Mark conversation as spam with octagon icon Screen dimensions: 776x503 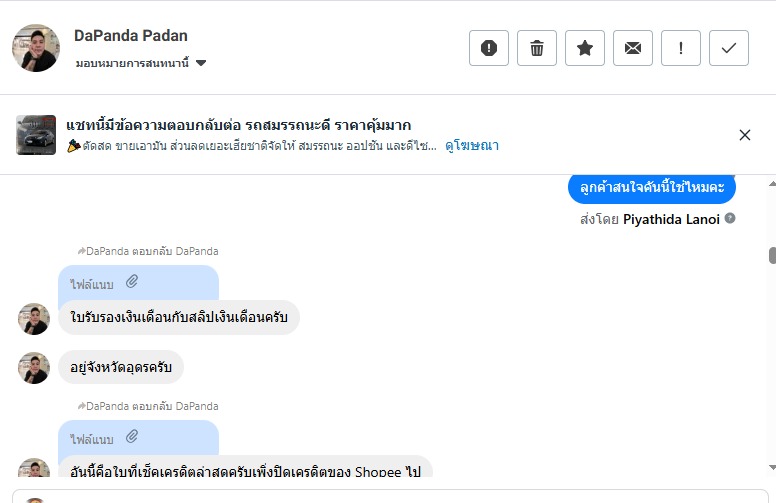(489, 48)
